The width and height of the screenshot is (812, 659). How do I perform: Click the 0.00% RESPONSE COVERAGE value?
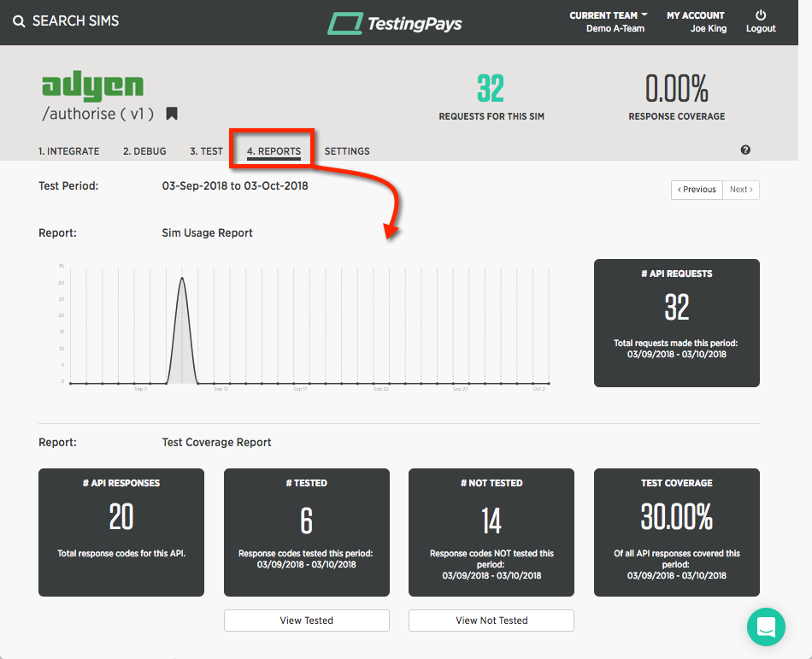tap(677, 88)
